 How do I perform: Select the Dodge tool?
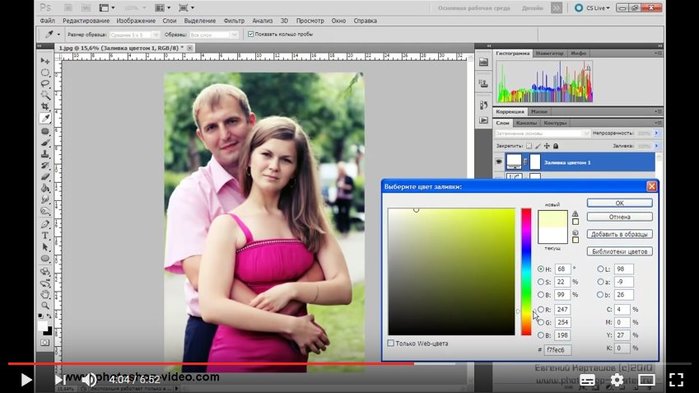(45, 211)
